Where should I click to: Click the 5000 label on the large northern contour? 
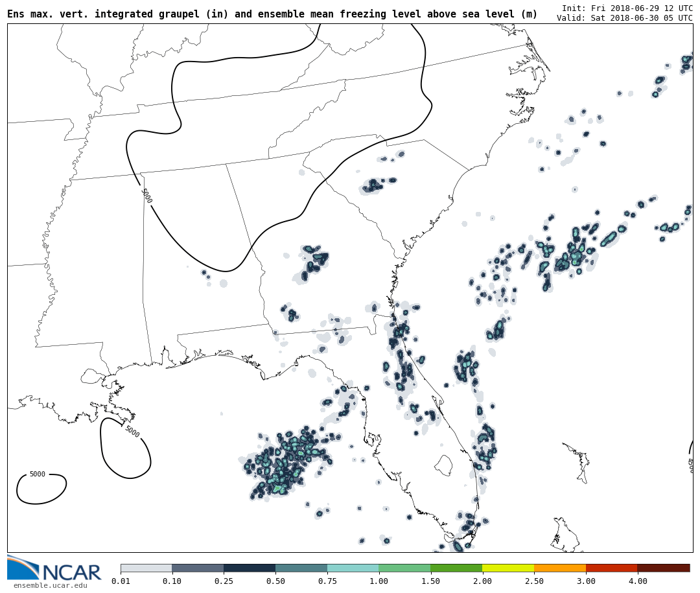point(146,196)
